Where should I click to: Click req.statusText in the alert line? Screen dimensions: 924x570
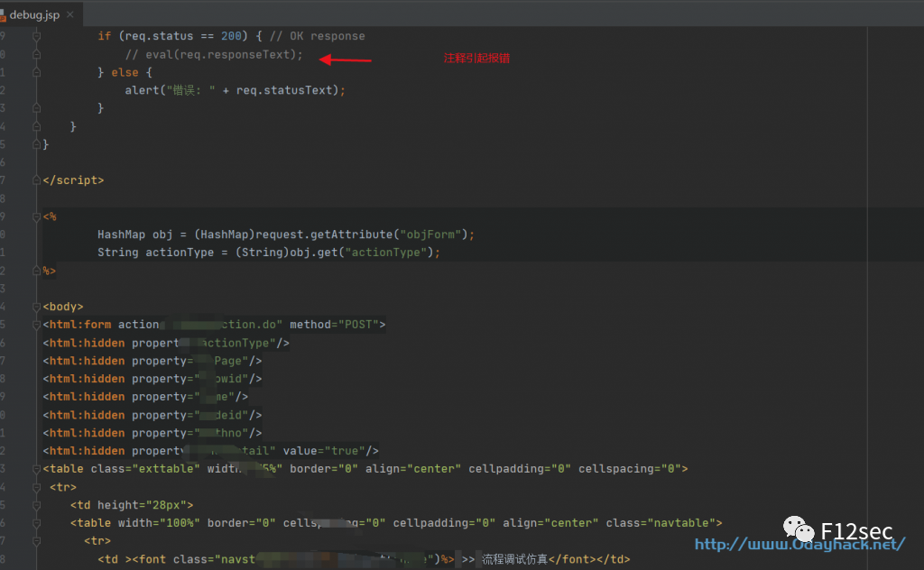coord(284,90)
